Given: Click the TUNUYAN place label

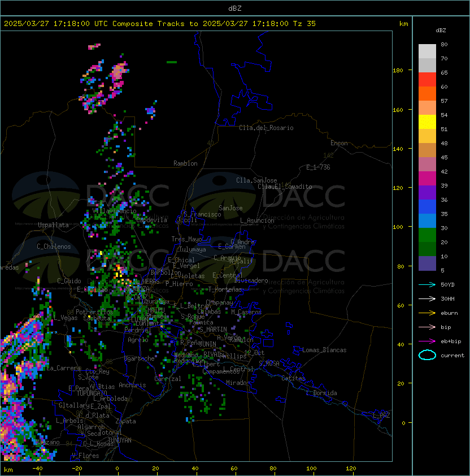Looking at the screenshot, I should coord(120,440).
